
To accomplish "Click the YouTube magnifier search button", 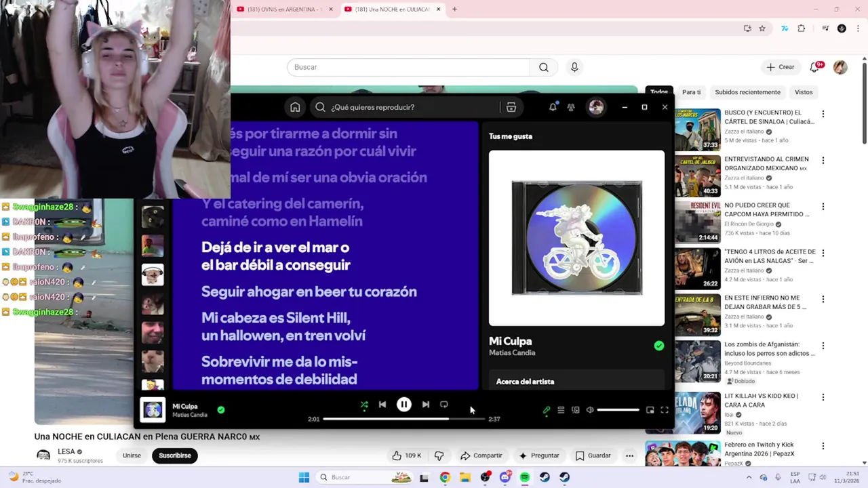I will click(544, 67).
